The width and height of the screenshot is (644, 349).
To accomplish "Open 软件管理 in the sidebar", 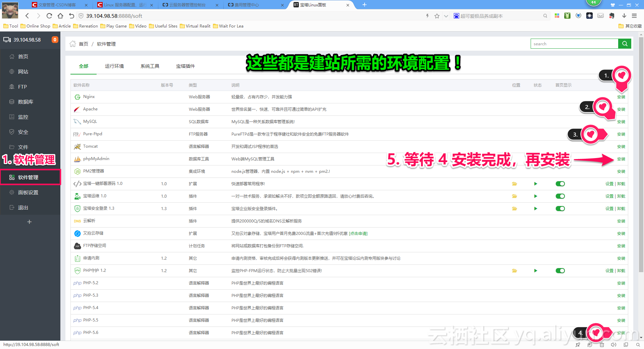I will [x=30, y=177].
